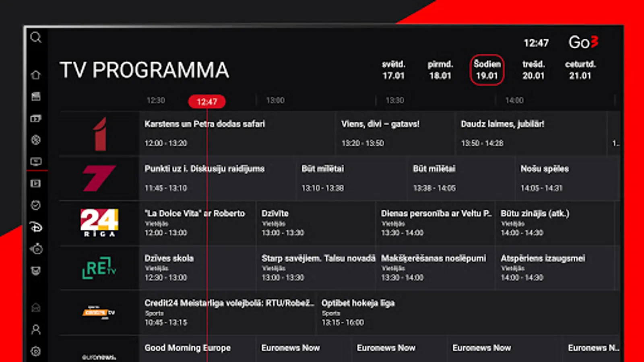Open 'Dzīvīte' program at 13:00

tap(316, 223)
